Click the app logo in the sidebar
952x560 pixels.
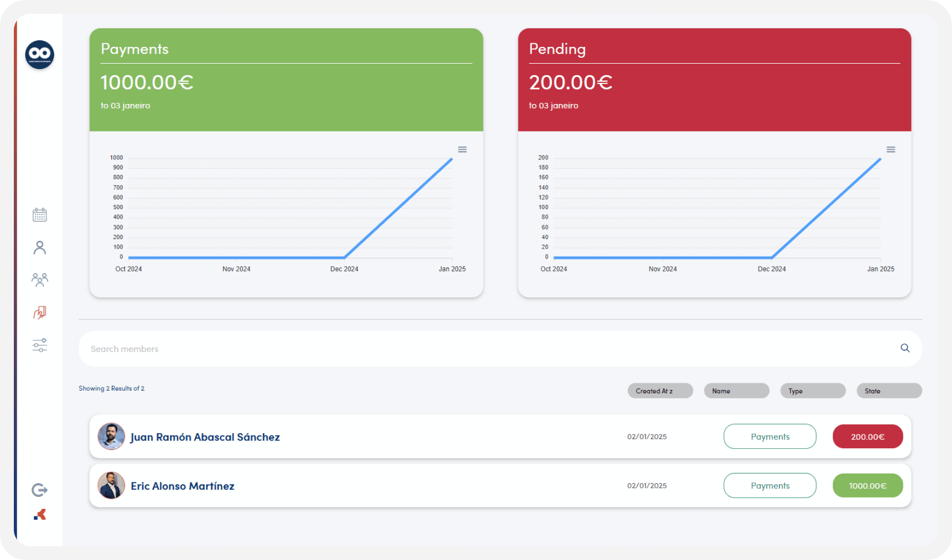[x=40, y=55]
